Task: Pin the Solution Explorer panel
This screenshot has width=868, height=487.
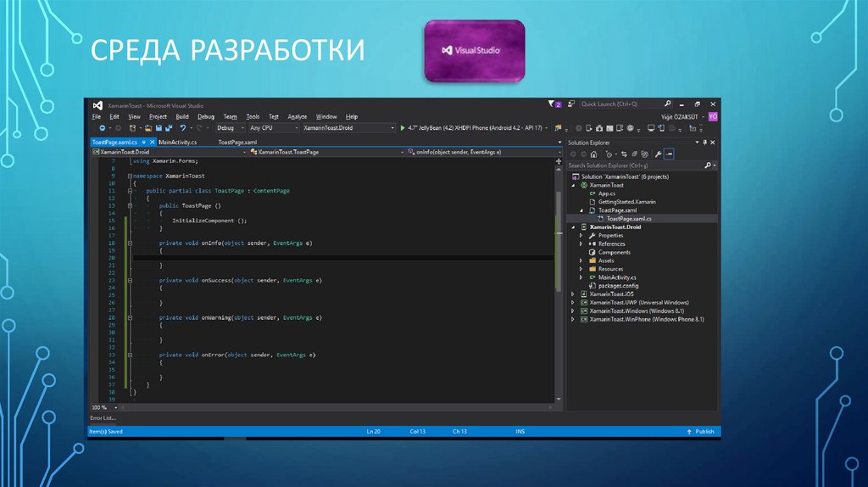Action: [x=704, y=143]
